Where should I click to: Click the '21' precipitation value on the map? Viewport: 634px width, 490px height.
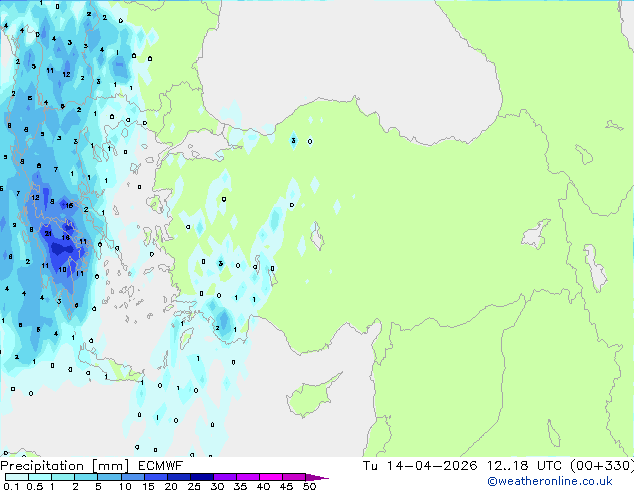[x=48, y=233]
